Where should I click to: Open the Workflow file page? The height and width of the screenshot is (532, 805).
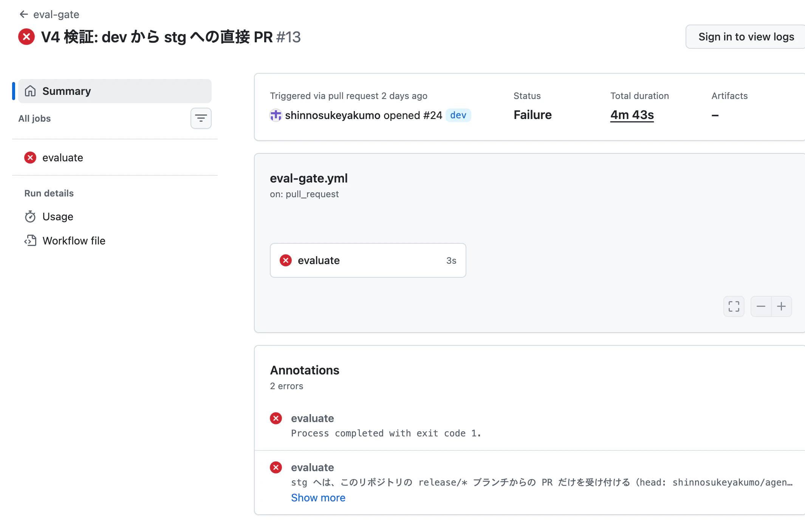click(115, 241)
